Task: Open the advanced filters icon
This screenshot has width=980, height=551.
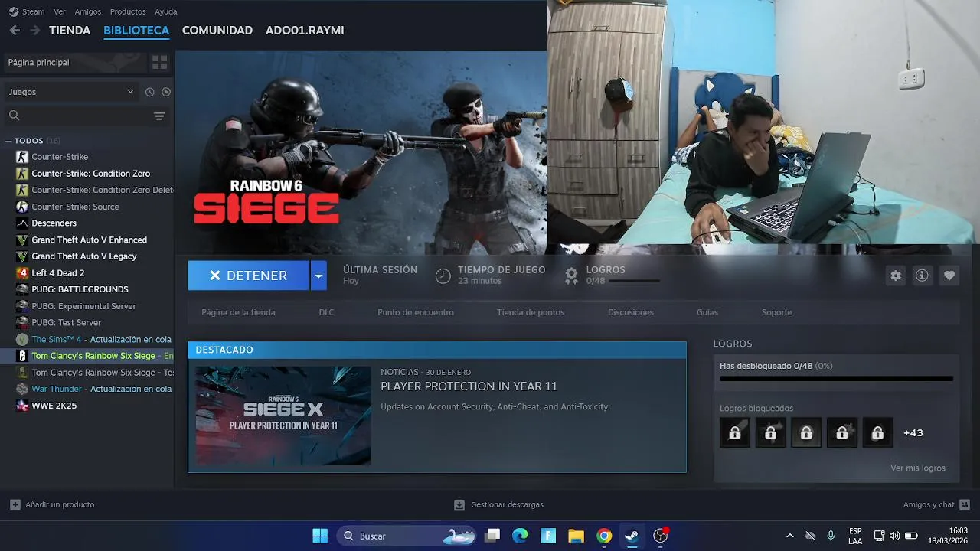Action: coord(159,116)
